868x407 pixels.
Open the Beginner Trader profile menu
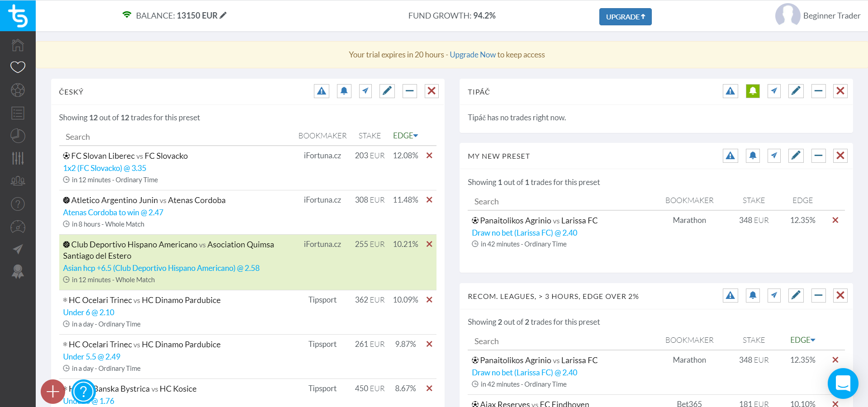pyautogui.click(x=818, y=16)
